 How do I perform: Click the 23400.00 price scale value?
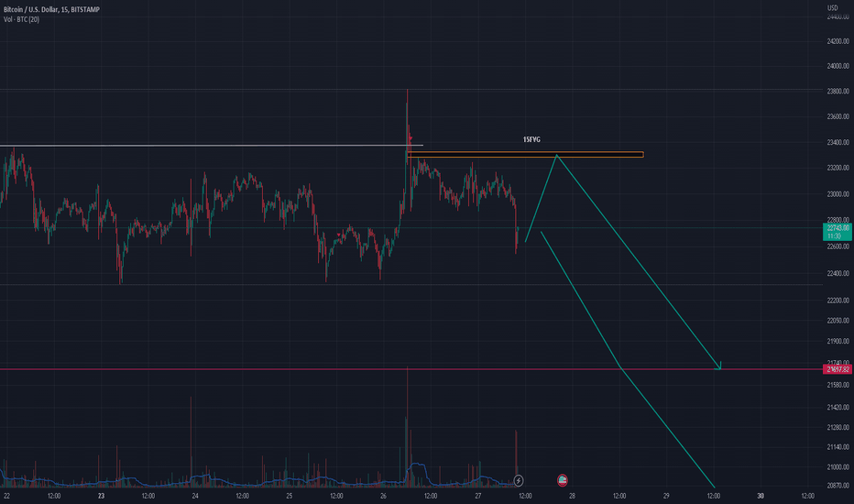[x=838, y=143]
